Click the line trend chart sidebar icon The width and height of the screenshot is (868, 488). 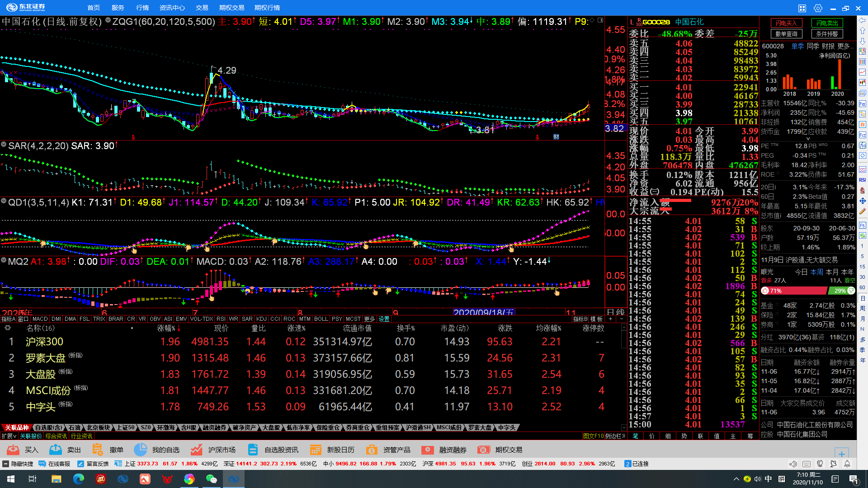click(x=863, y=72)
